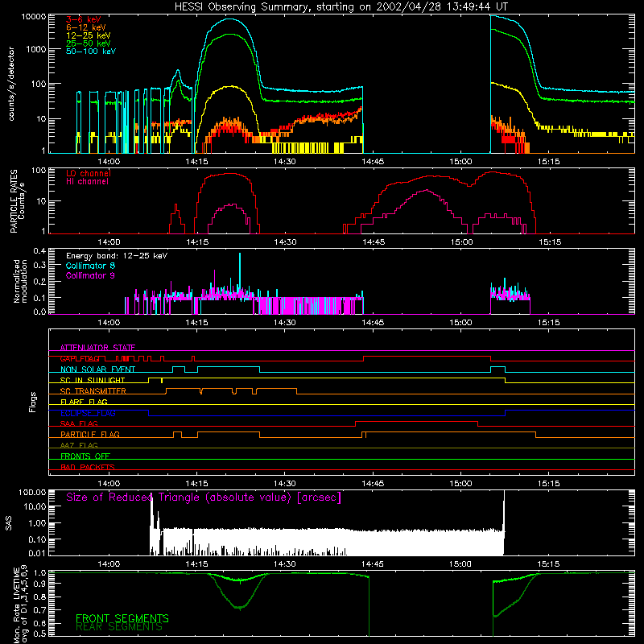Click the HI channel legend entry
Viewport: 644px width, 644px height.
(x=87, y=182)
